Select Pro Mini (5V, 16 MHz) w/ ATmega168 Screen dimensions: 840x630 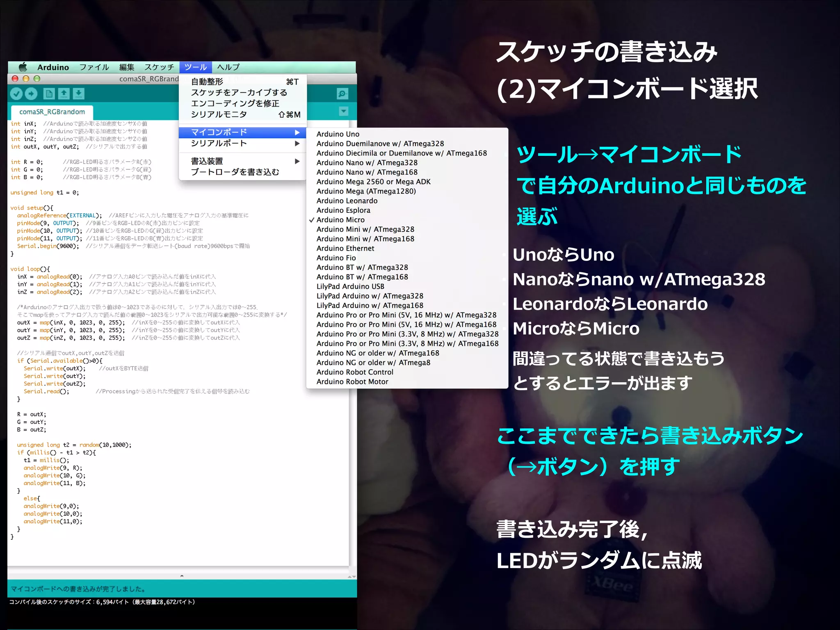click(x=407, y=324)
